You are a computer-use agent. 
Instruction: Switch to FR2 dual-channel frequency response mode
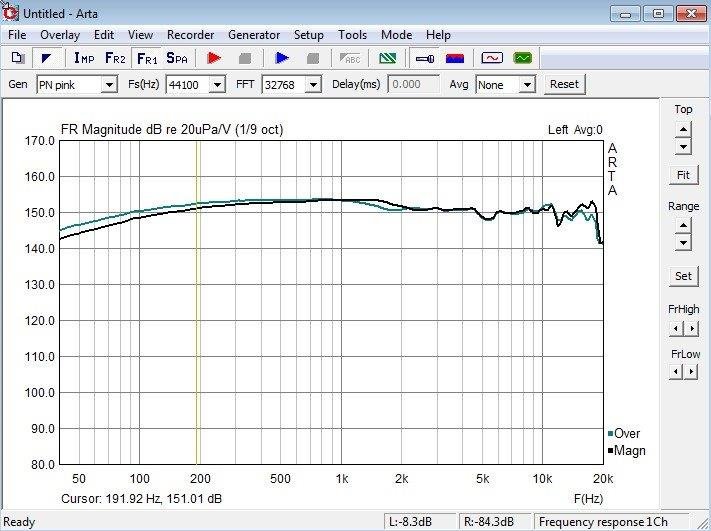click(115, 58)
